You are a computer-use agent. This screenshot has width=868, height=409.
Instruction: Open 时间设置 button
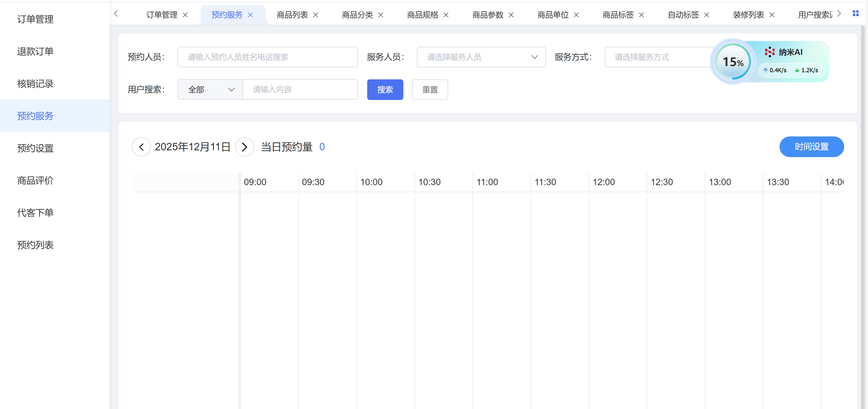click(811, 147)
